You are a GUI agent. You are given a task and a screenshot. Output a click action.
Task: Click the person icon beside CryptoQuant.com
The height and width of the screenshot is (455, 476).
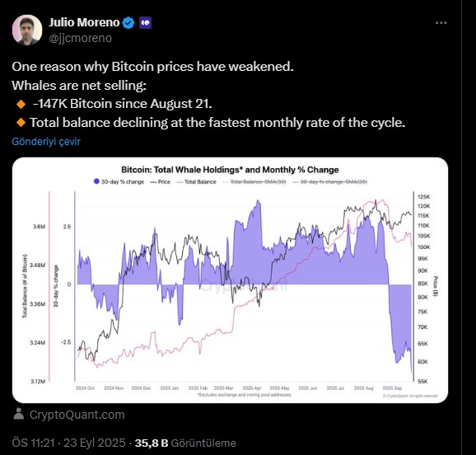[19, 414]
